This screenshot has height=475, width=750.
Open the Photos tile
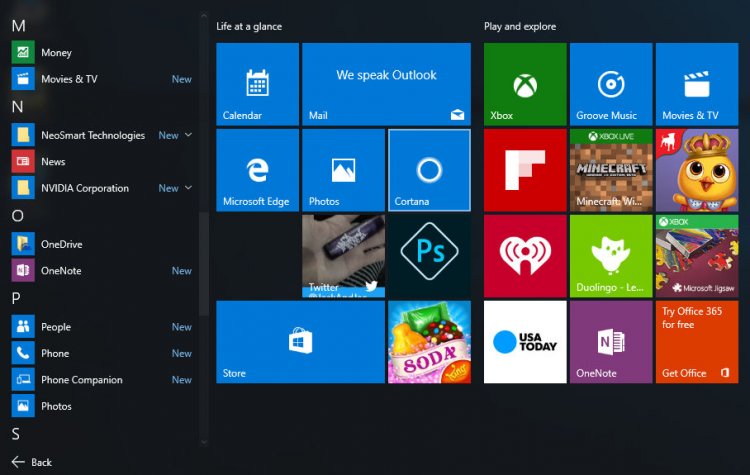click(x=343, y=170)
